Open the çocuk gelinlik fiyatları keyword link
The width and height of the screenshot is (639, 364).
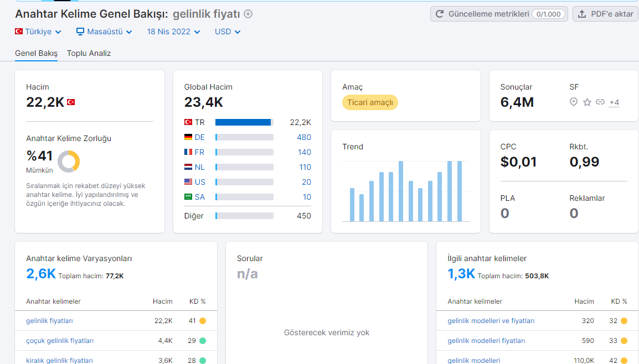point(60,341)
